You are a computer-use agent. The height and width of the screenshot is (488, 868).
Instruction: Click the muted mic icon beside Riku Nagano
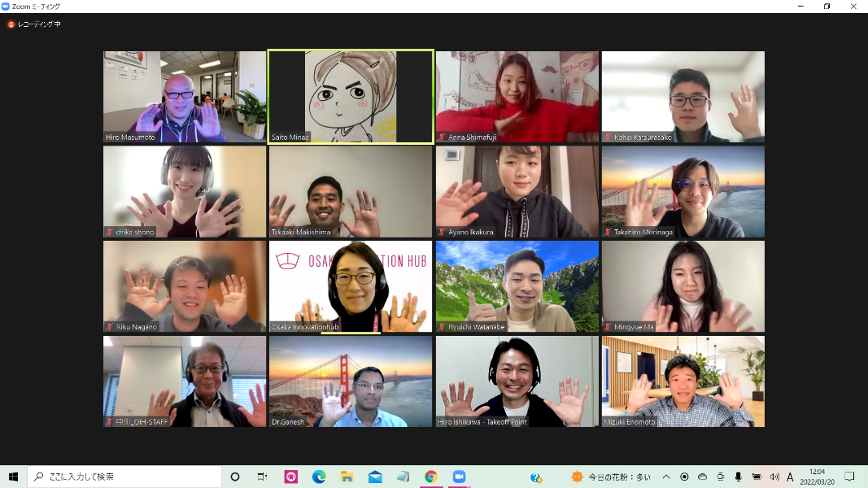(110, 327)
